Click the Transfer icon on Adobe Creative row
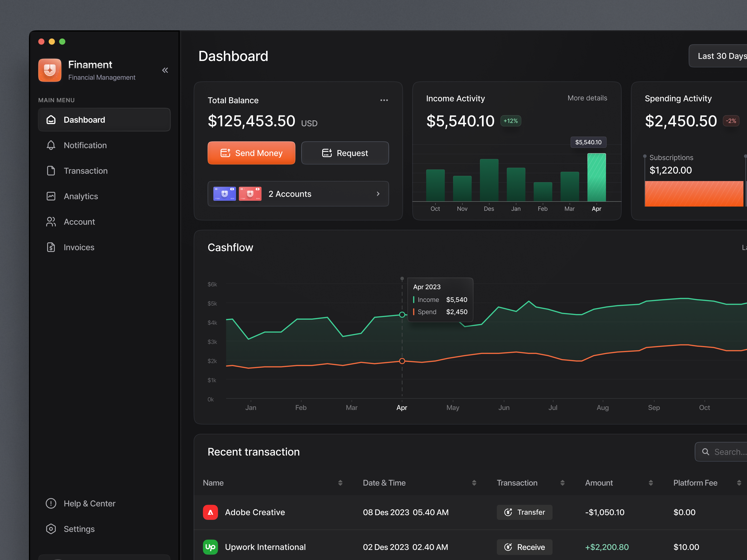Image resolution: width=747 pixels, height=560 pixels. 509,512
